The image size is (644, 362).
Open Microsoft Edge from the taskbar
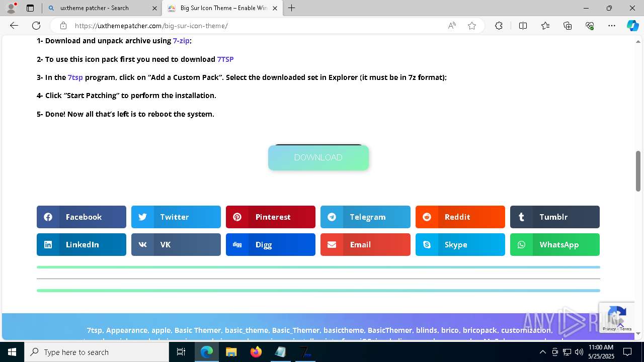click(207, 352)
